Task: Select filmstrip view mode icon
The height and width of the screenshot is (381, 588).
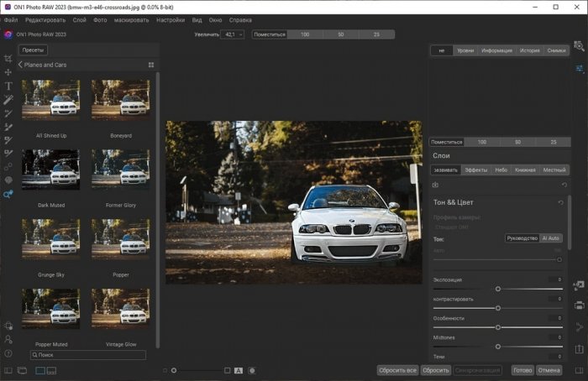Action: [52, 371]
